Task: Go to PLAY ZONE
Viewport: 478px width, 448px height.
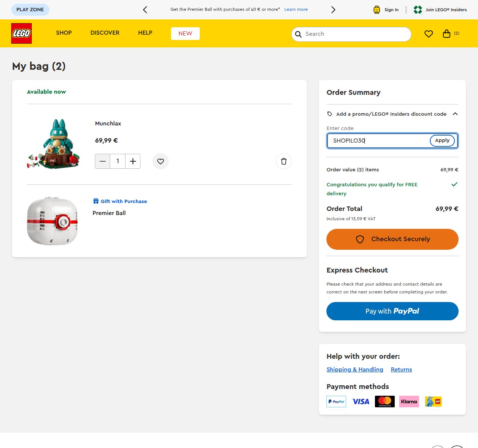Action: (30, 10)
